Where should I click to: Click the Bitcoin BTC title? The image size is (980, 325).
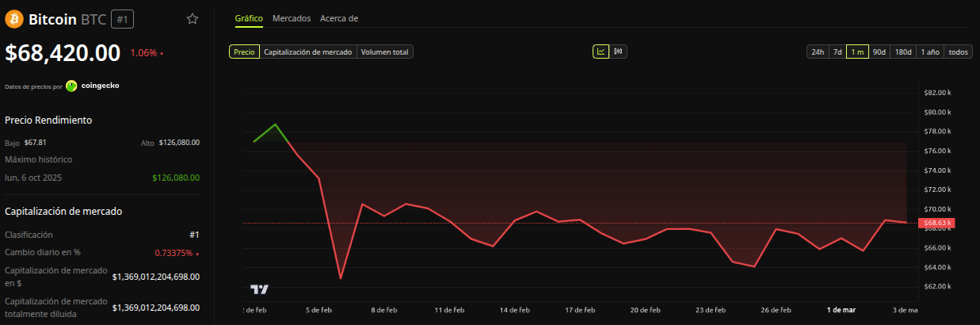67,19
